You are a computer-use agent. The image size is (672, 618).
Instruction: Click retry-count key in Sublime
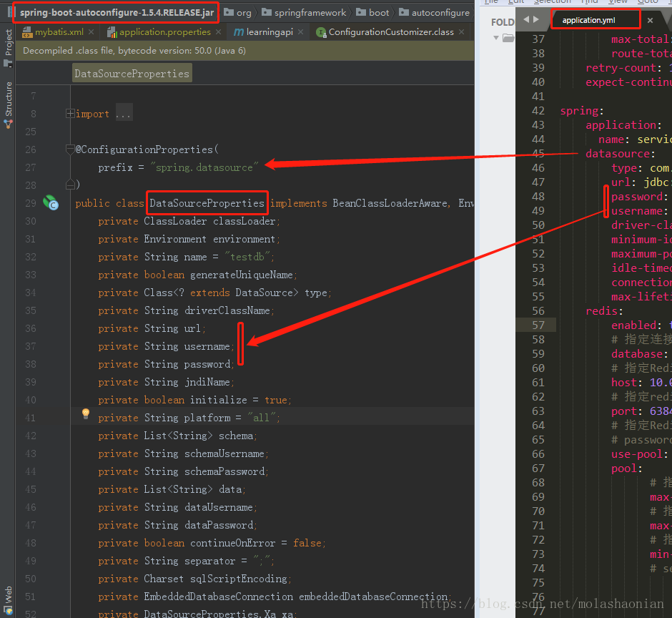tap(621, 68)
